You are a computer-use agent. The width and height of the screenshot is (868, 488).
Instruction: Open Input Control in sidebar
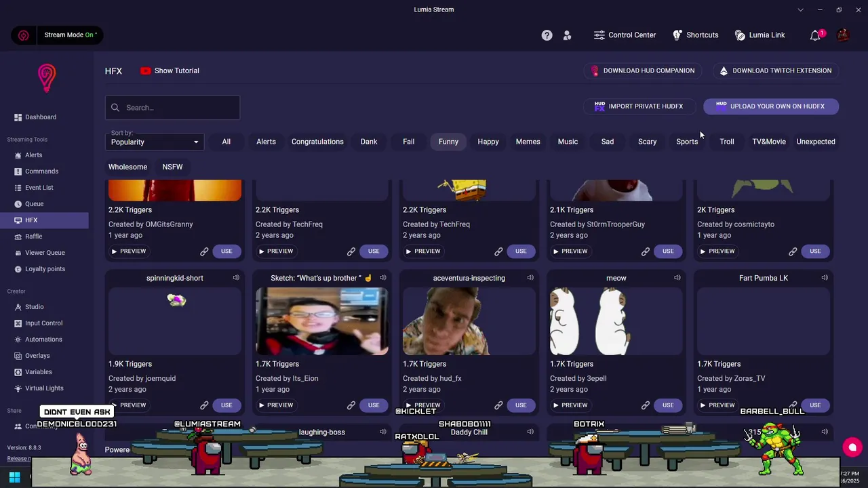44,323
